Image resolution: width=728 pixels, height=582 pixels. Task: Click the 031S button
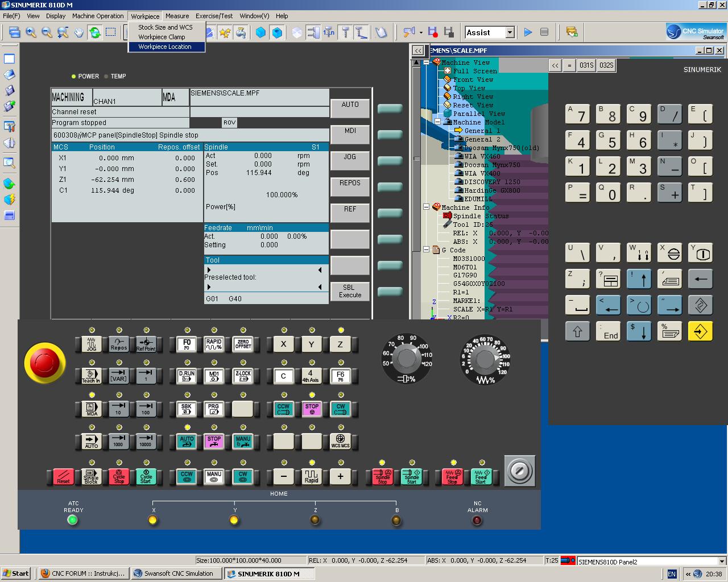coord(586,65)
